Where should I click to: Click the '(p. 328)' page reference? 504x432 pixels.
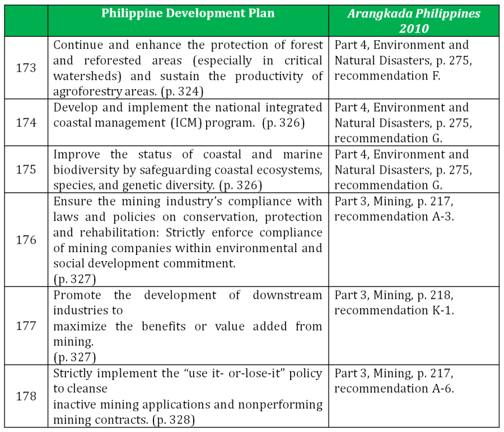(x=174, y=420)
